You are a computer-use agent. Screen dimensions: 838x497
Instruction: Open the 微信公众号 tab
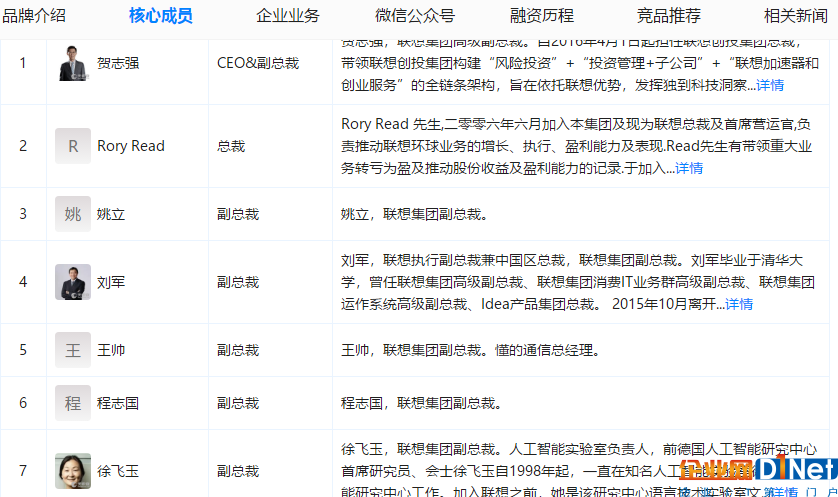(x=415, y=15)
